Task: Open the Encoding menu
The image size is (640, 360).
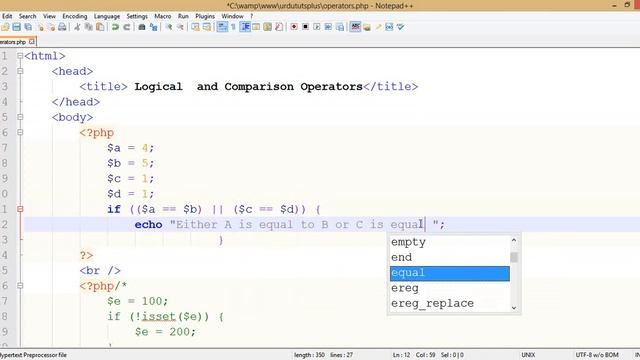Action: click(75, 16)
